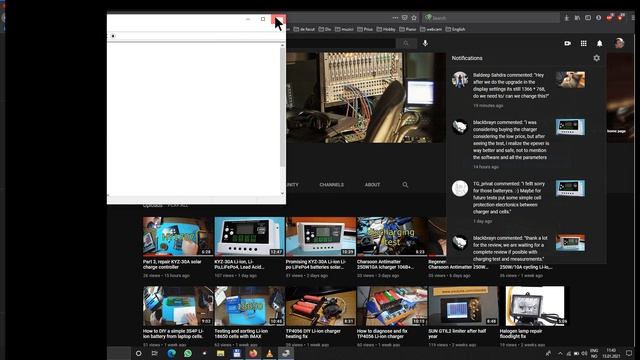Open Task View on the taskbar
The width and height of the screenshot is (640, 360).
pyautogui.click(x=155, y=353)
